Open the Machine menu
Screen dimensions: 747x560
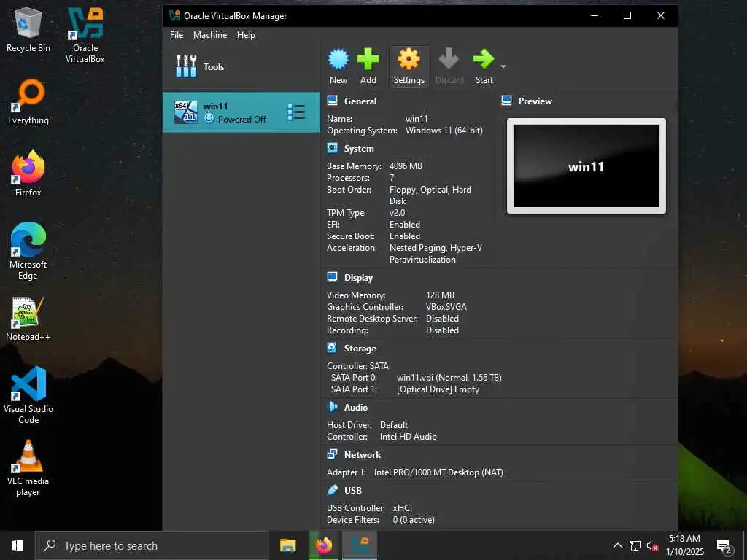click(209, 35)
